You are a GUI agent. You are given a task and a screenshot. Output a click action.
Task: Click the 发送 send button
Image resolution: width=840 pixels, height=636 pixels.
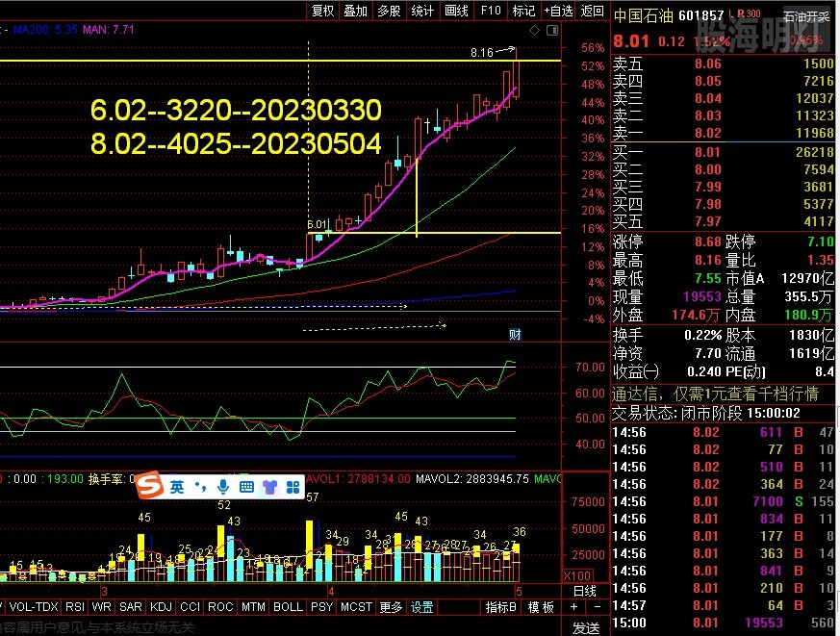tap(586, 627)
